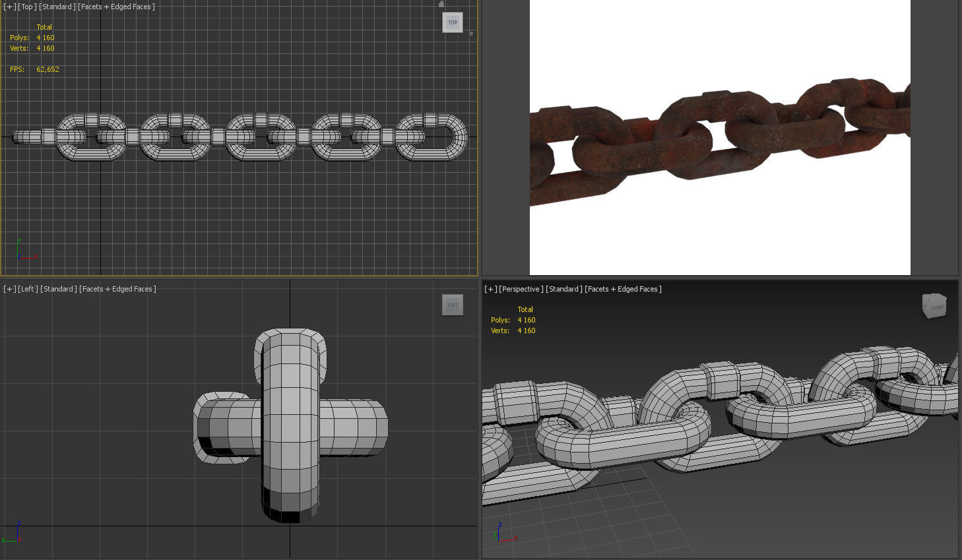Click the rendered rusty chain image preview
Image resolution: width=962 pixels, height=560 pixels.
pyautogui.click(x=719, y=137)
